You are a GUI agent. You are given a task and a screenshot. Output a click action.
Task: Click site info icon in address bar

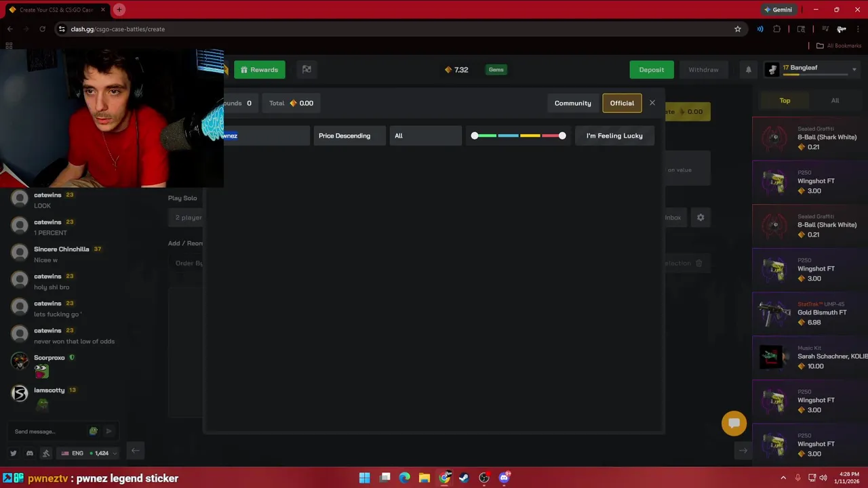tap(62, 29)
